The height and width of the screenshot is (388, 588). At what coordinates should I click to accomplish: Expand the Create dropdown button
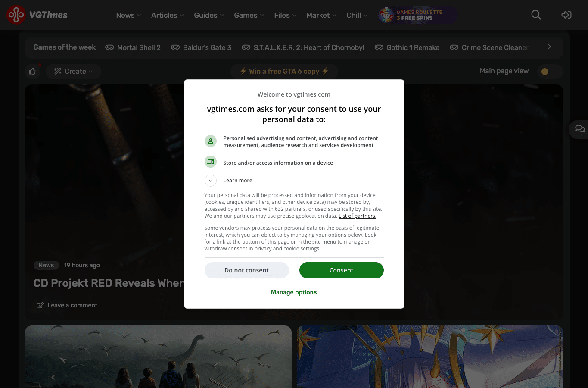click(73, 72)
